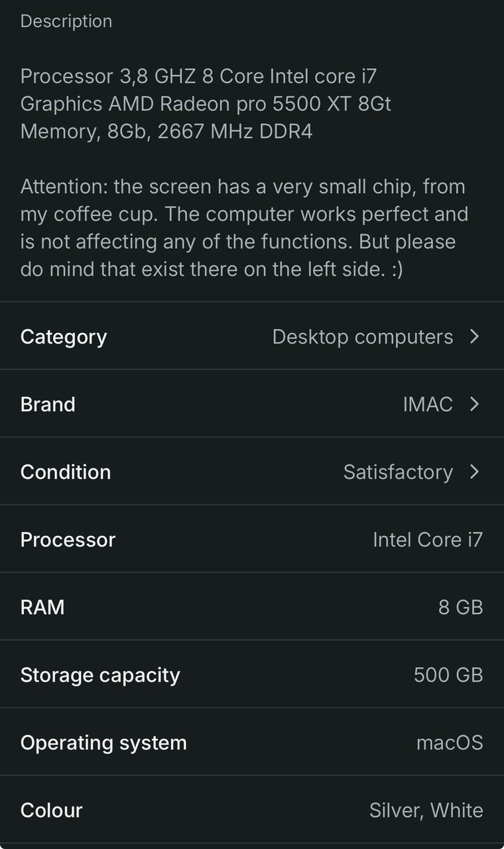Image resolution: width=504 pixels, height=849 pixels.
Task: Select the "Desktop computers" category value
Action: click(362, 336)
